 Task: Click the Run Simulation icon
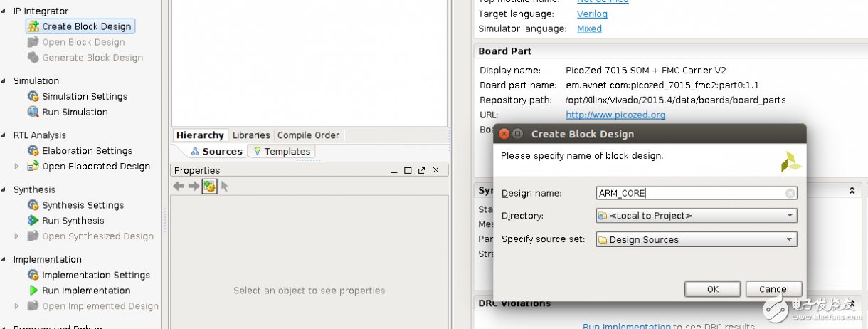pyautogui.click(x=33, y=112)
